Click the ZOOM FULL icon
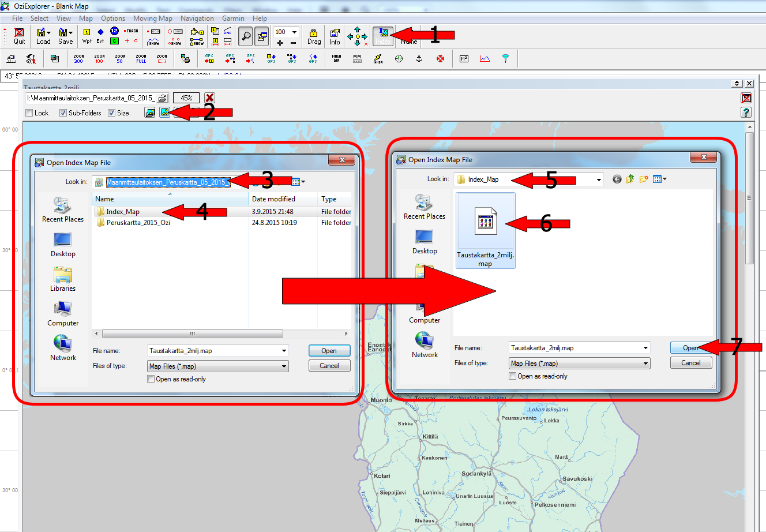This screenshot has width=766, height=532. (141, 59)
